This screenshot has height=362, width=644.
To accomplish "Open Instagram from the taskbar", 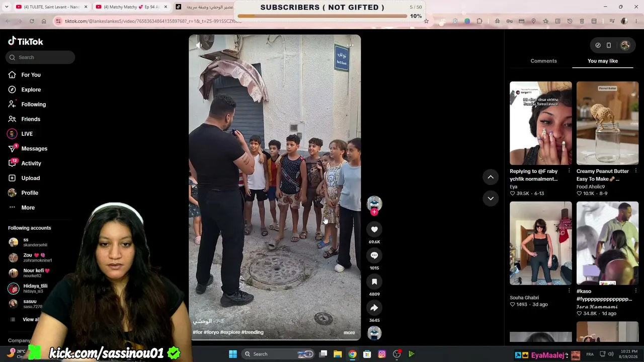I will tap(382, 354).
